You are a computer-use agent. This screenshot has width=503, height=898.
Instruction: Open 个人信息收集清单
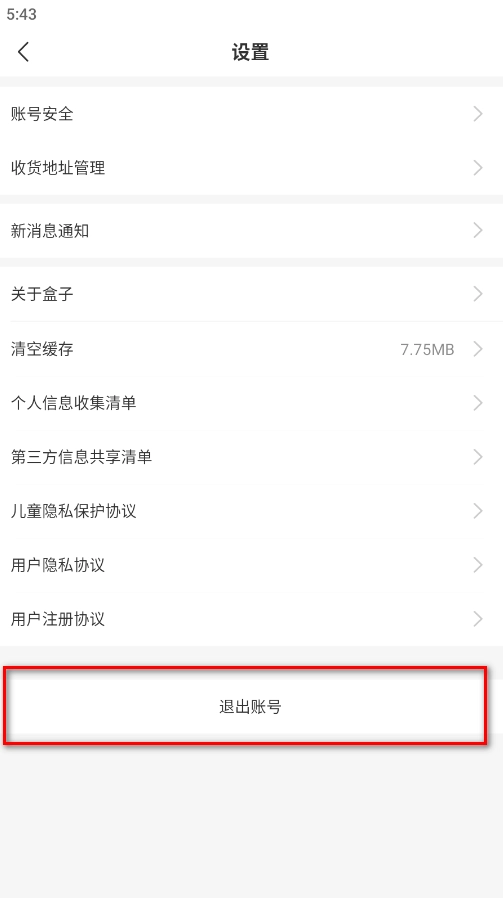[x=252, y=403]
